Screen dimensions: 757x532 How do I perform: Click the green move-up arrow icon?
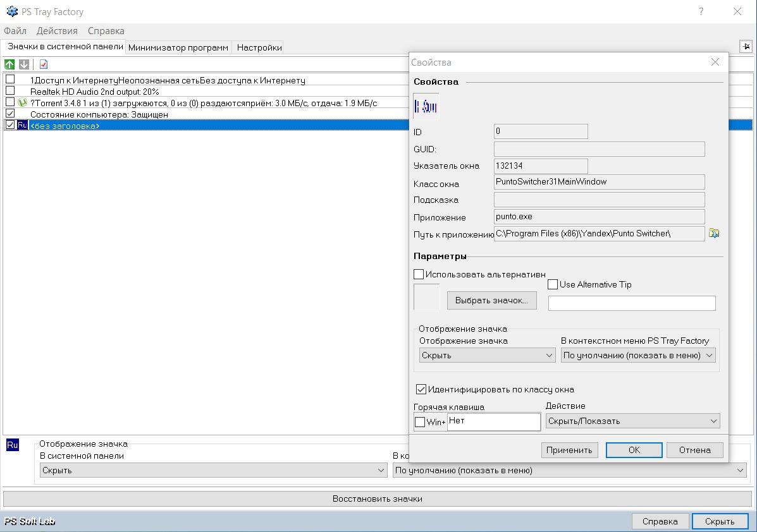coord(9,64)
